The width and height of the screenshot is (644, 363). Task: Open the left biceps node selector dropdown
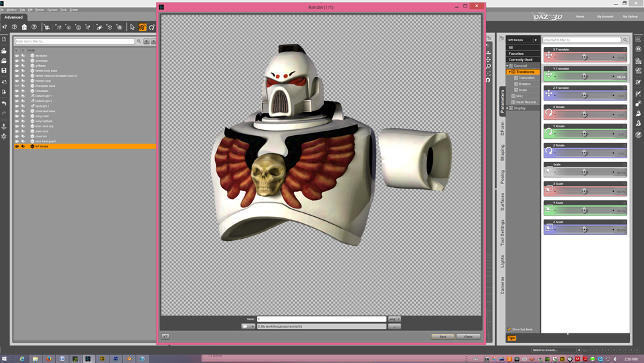[x=535, y=40]
